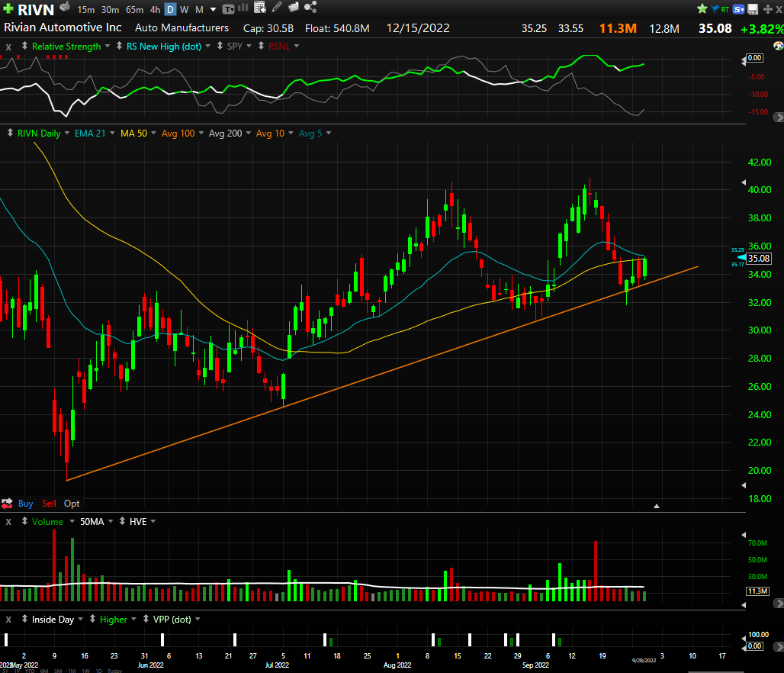Click the share chart icon
The image size is (784, 673).
(310, 7)
